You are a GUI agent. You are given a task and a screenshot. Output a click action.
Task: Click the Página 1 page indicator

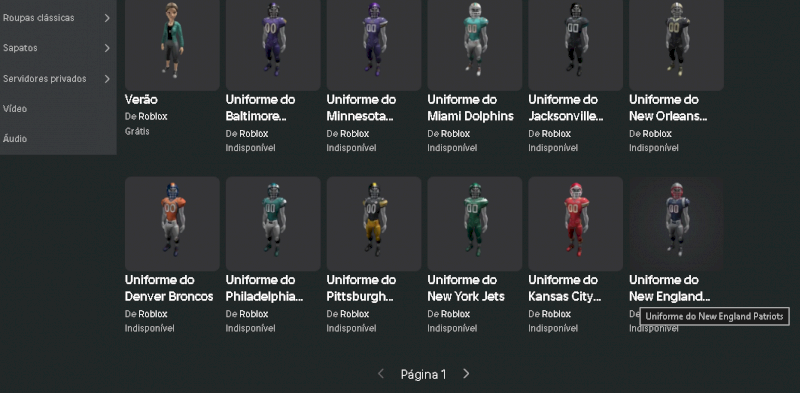pos(423,375)
